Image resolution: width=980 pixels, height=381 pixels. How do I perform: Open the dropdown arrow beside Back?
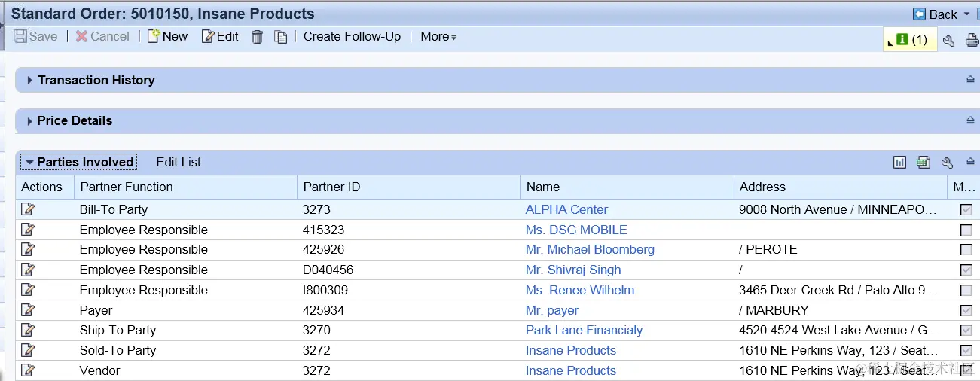point(966,14)
